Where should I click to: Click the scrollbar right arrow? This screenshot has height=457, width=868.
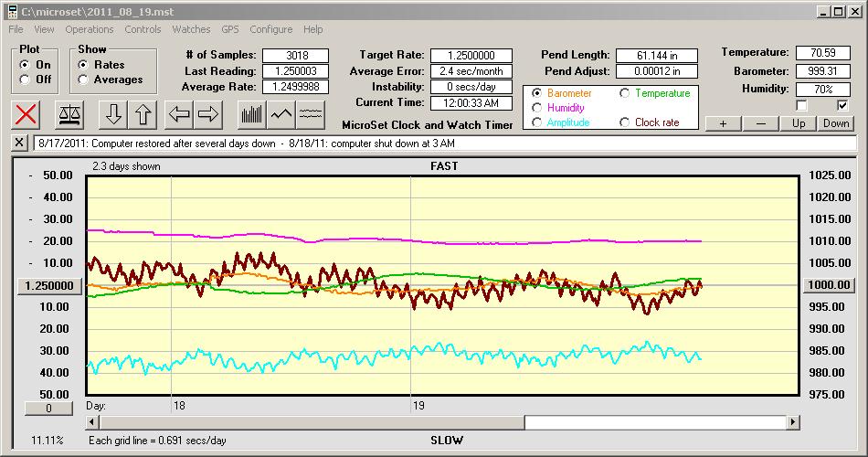[793, 422]
